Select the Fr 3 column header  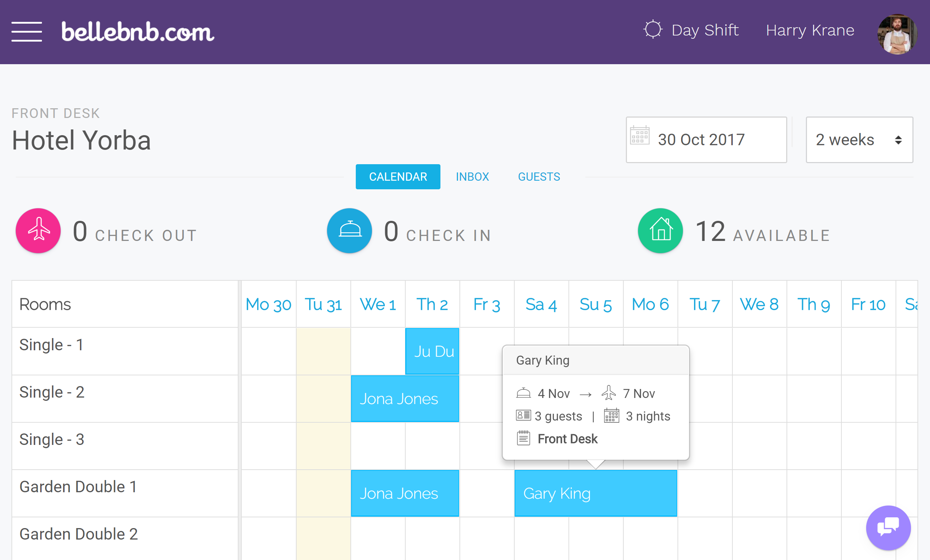[487, 304]
